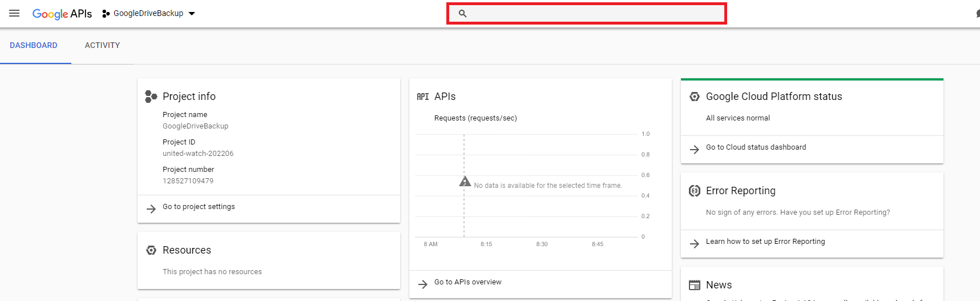Click the 8:30 axis label
Image resolution: width=980 pixels, height=301 pixels.
click(542, 244)
